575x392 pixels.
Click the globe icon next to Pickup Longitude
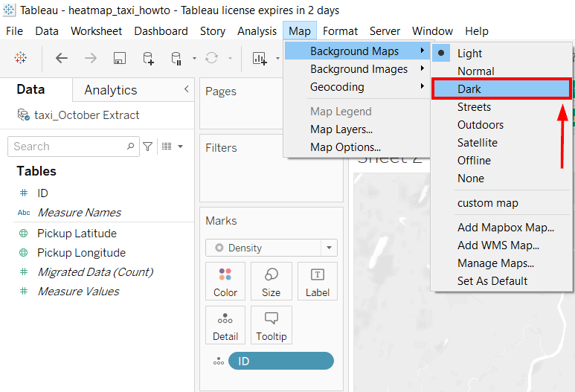tap(24, 253)
